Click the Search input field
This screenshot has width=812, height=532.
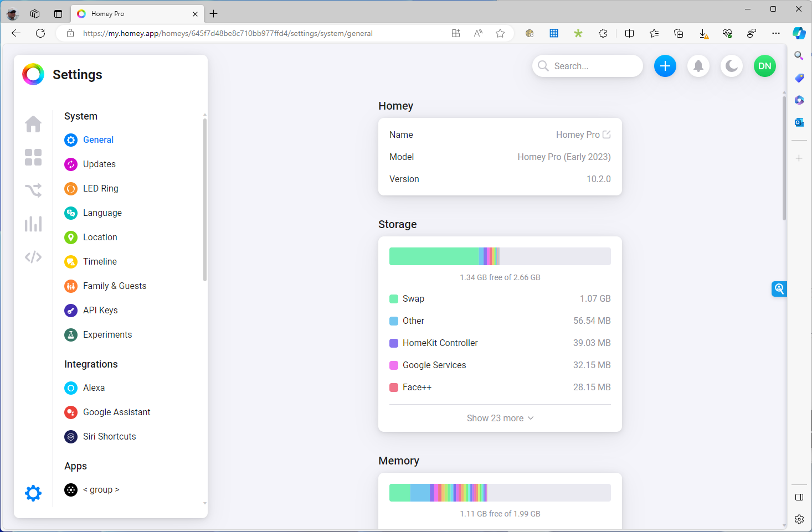588,66
